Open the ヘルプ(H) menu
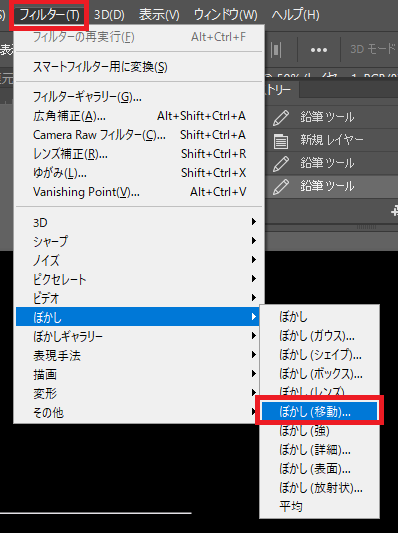 pyautogui.click(x=295, y=15)
